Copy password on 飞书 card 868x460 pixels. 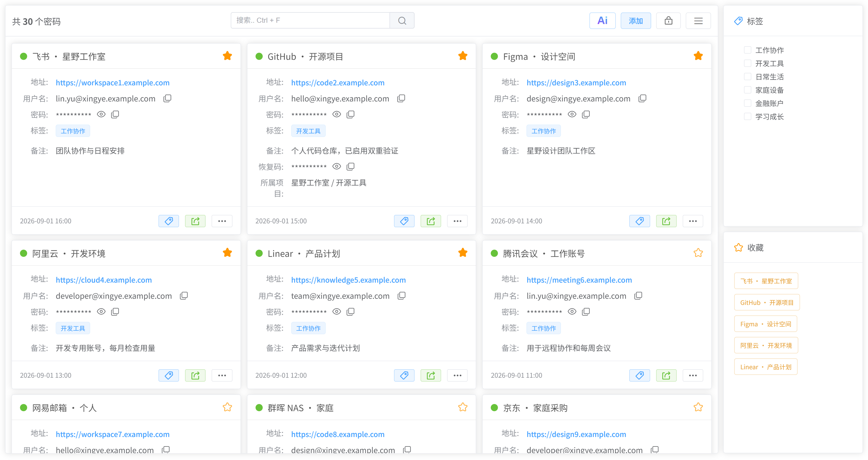pos(115,114)
